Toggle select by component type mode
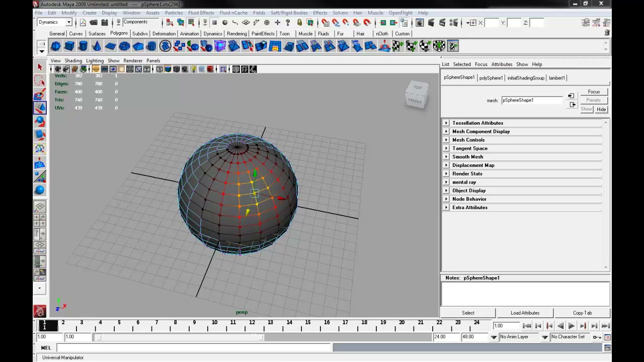 [x=191, y=23]
